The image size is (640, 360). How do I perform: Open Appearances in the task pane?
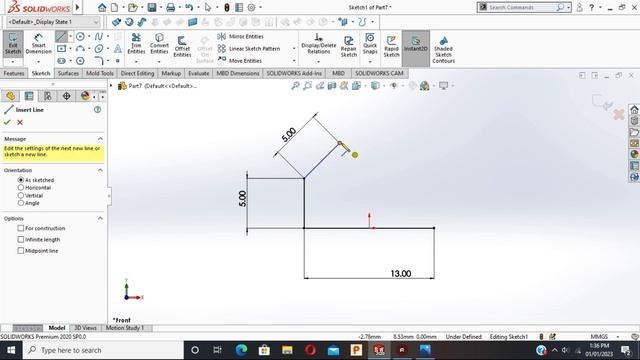click(x=634, y=154)
